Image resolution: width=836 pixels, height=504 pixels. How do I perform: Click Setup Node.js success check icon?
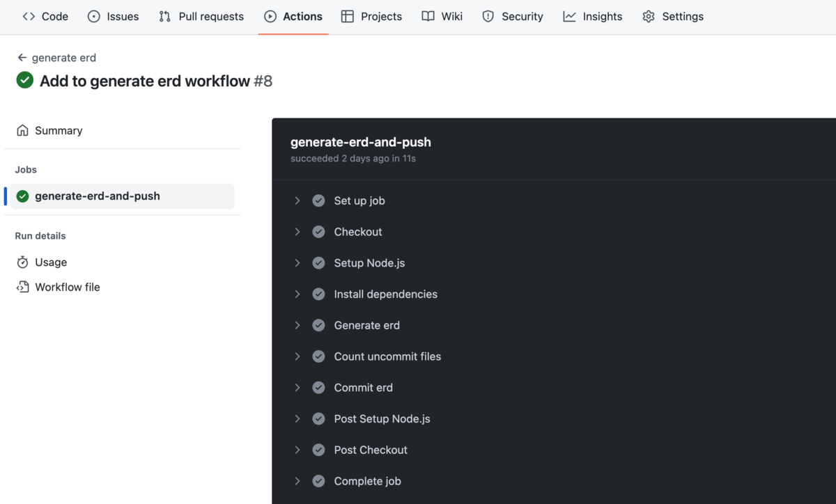pyautogui.click(x=318, y=263)
